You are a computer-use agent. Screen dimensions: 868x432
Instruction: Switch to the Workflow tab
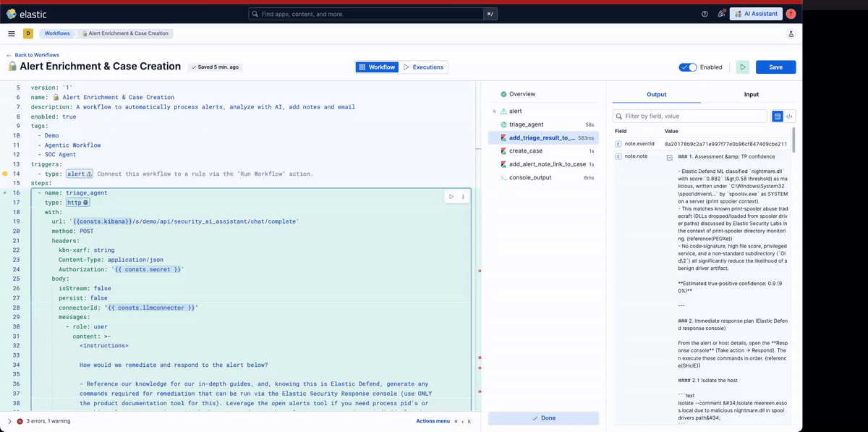click(x=377, y=67)
